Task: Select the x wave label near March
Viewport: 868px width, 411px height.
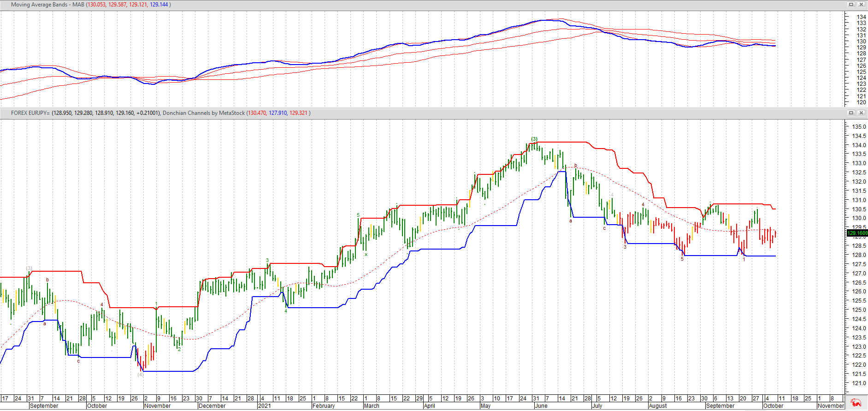Action: click(x=366, y=254)
